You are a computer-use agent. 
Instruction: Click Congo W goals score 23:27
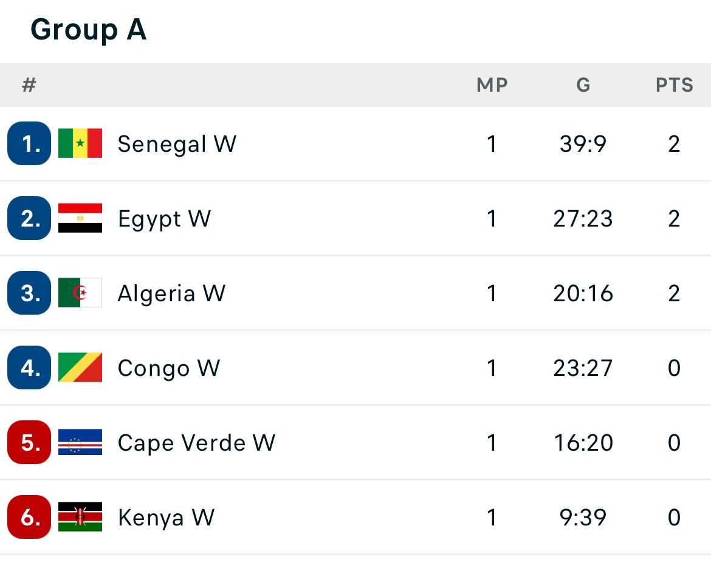(x=583, y=368)
